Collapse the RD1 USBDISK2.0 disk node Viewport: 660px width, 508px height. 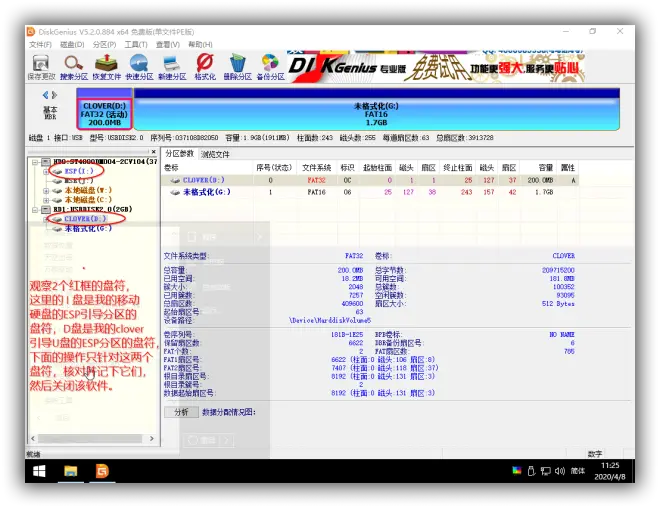pyautogui.click(x=36, y=209)
